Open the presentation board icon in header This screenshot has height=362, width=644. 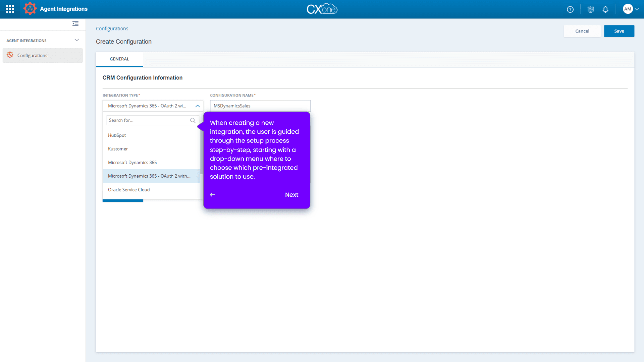(590, 9)
